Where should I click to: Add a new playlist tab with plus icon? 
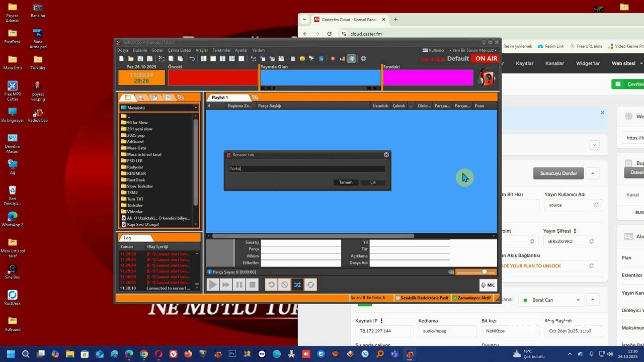[255, 97]
